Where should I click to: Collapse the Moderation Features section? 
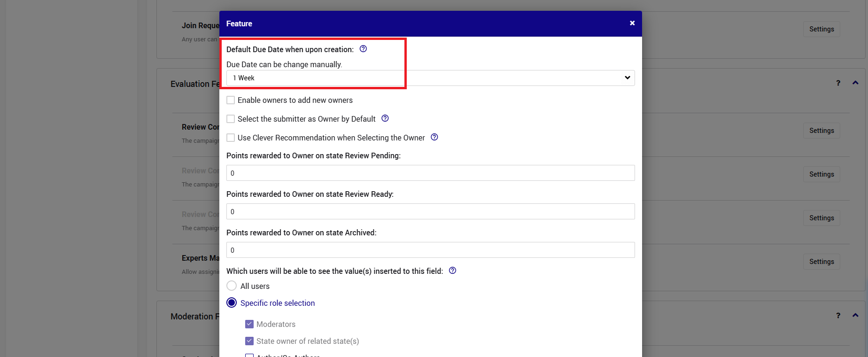[x=855, y=315]
